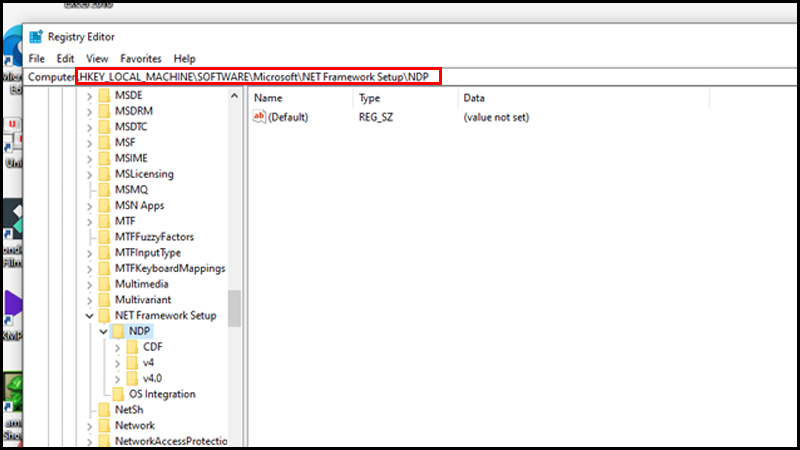Expand the MSN Apps key
This screenshot has width=800, height=450.
(x=89, y=206)
